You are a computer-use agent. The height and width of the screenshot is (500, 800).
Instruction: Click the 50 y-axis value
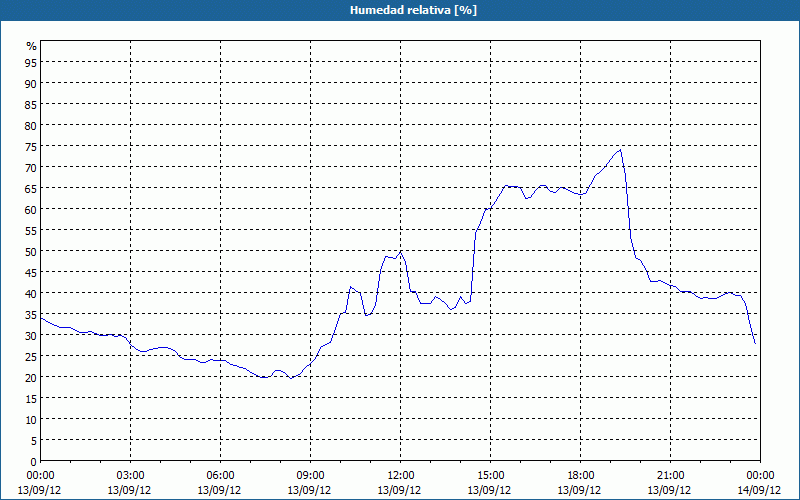coord(31,252)
